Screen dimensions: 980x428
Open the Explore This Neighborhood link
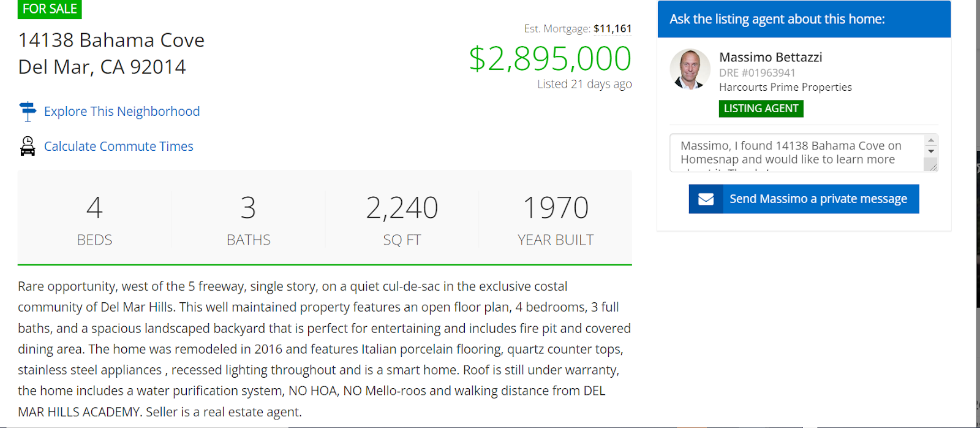[x=122, y=112]
